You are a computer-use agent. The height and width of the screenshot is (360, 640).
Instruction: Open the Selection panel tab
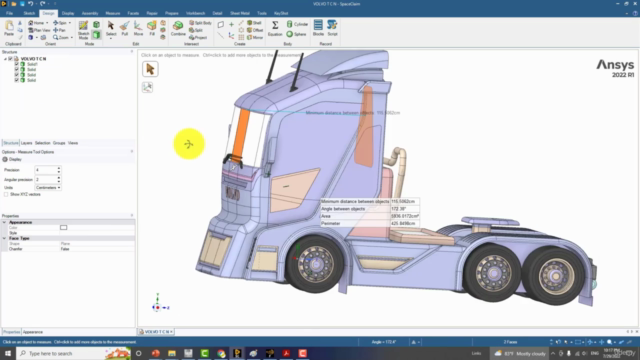click(x=42, y=143)
